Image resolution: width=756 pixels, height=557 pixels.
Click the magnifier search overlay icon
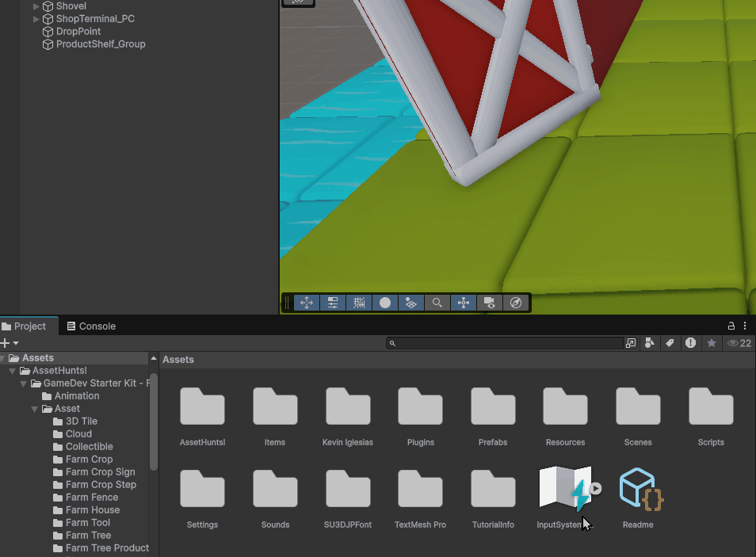[437, 303]
